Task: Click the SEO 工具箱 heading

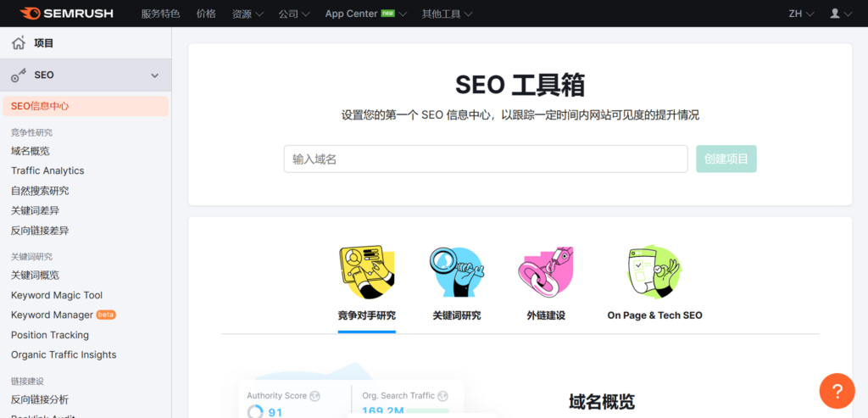Action: click(520, 86)
